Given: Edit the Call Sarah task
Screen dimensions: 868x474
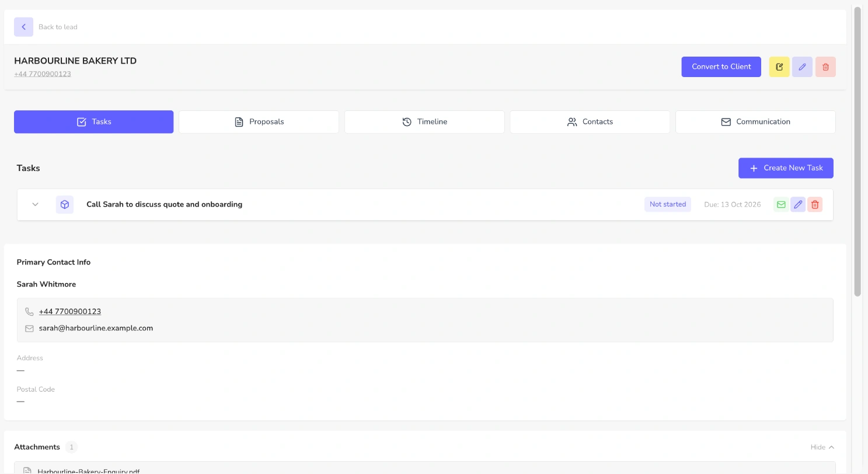Looking at the screenshot, I should (798, 204).
